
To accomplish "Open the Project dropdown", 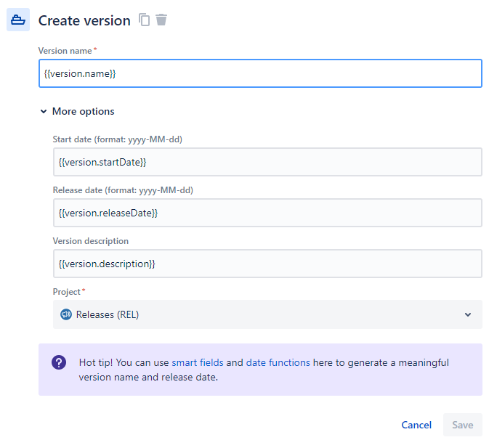I will point(267,314).
